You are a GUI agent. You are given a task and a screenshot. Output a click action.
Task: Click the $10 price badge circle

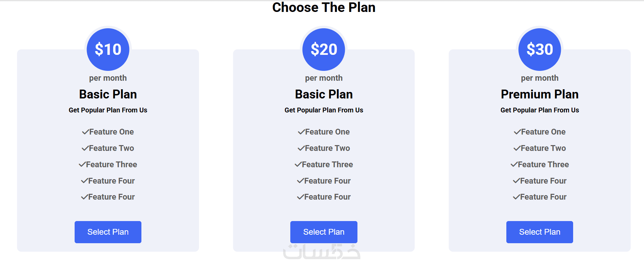(108, 49)
